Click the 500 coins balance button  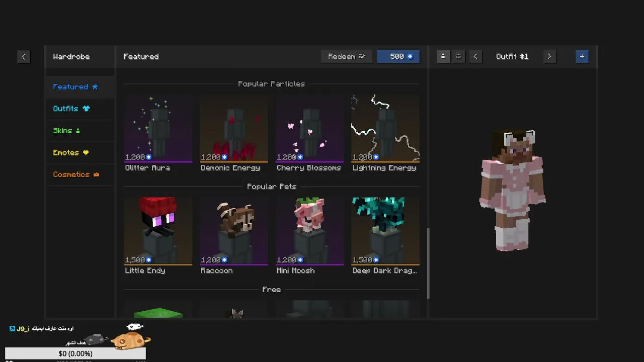coord(398,57)
